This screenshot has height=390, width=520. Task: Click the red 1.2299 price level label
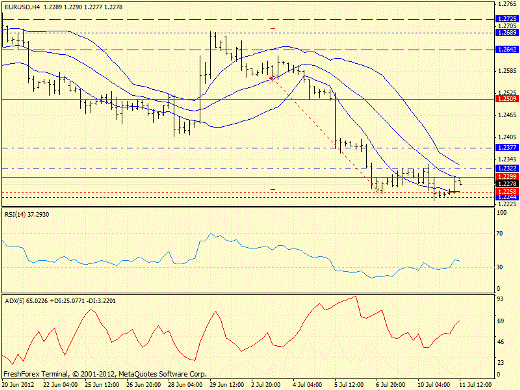[x=507, y=177]
